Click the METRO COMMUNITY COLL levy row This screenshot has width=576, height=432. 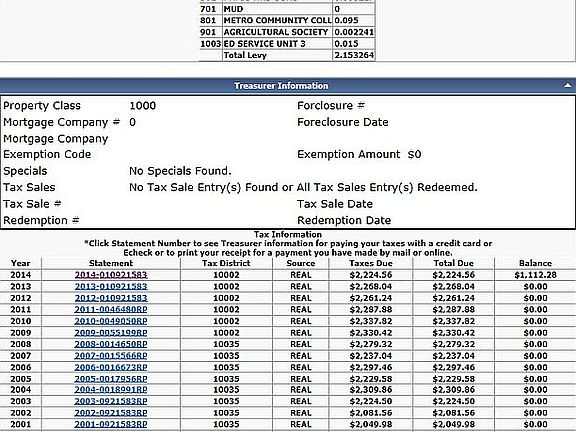click(287, 20)
